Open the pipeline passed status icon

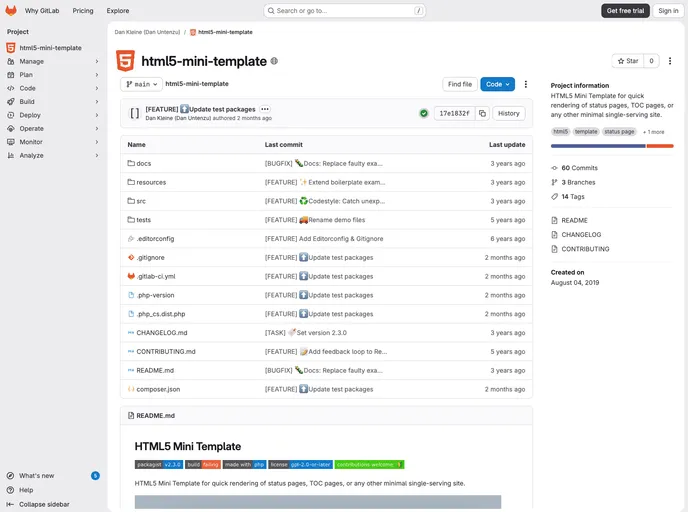[424, 113]
